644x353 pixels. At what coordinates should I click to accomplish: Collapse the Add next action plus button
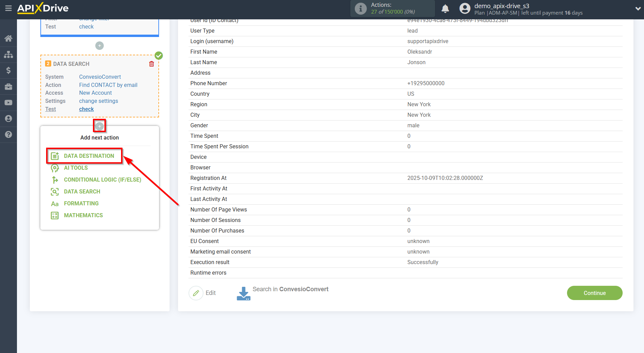click(x=99, y=126)
